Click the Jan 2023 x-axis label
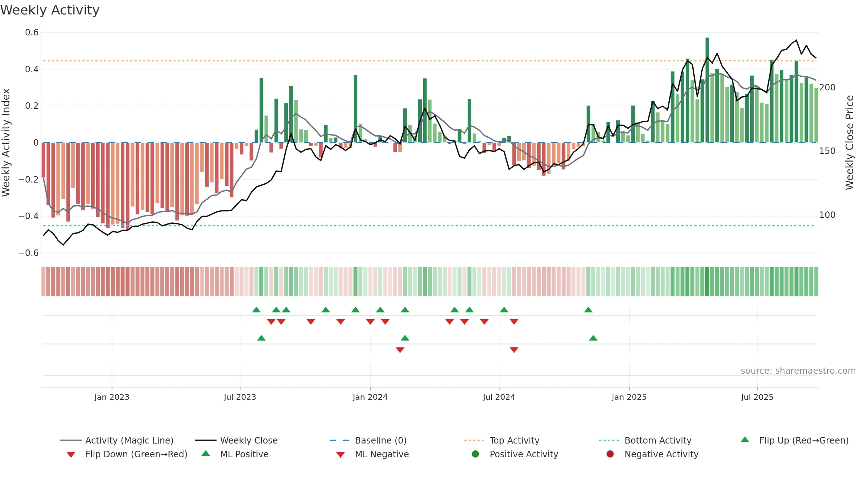This screenshot has height=488, width=868. click(x=112, y=397)
